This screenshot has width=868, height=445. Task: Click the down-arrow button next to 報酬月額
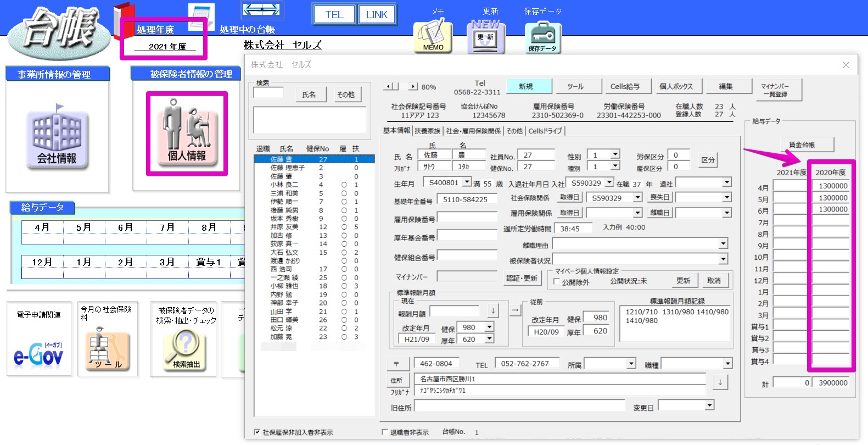tap(493, 310)
